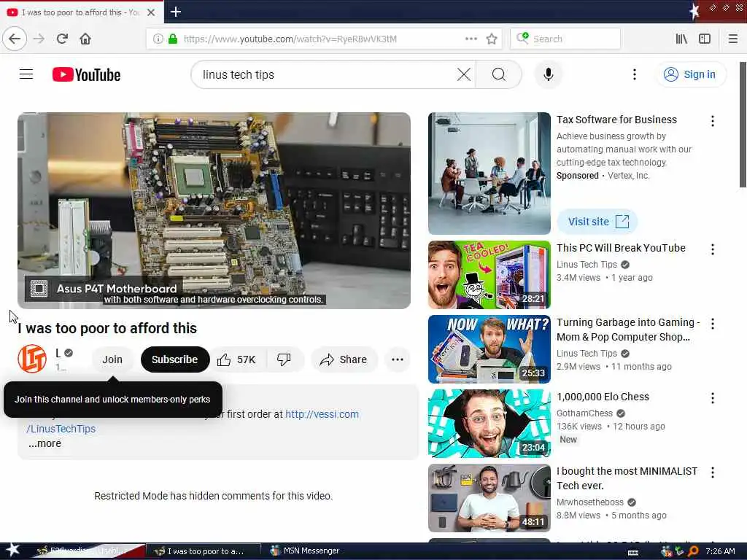Screen dimensions: 747x560
Task: Open options for MINIMALIST Tech video
Action: point(713,472)
